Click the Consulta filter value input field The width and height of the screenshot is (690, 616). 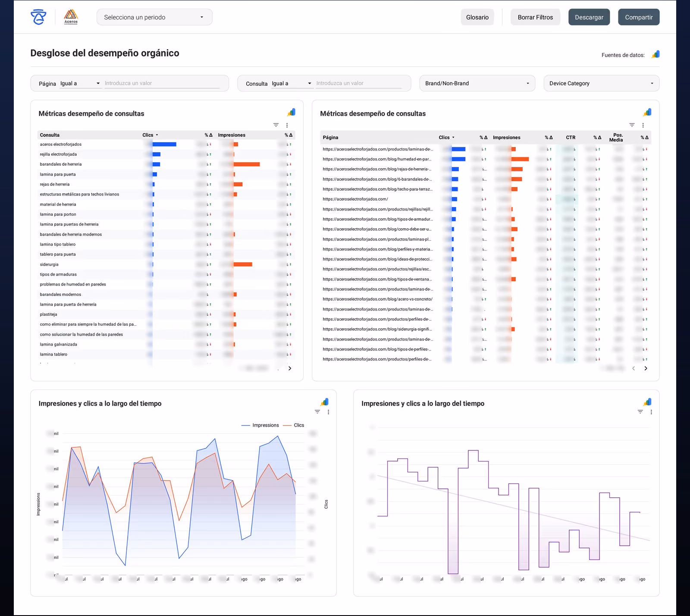358,83
